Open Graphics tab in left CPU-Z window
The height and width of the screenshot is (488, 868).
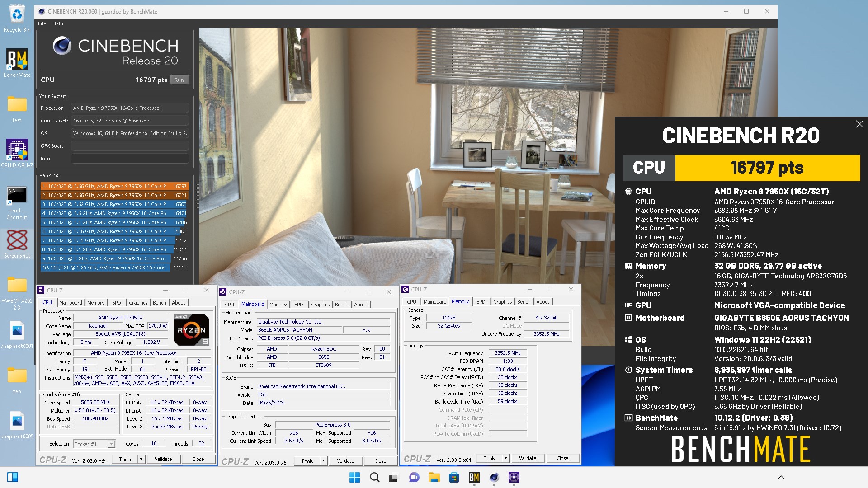point(138,303)
